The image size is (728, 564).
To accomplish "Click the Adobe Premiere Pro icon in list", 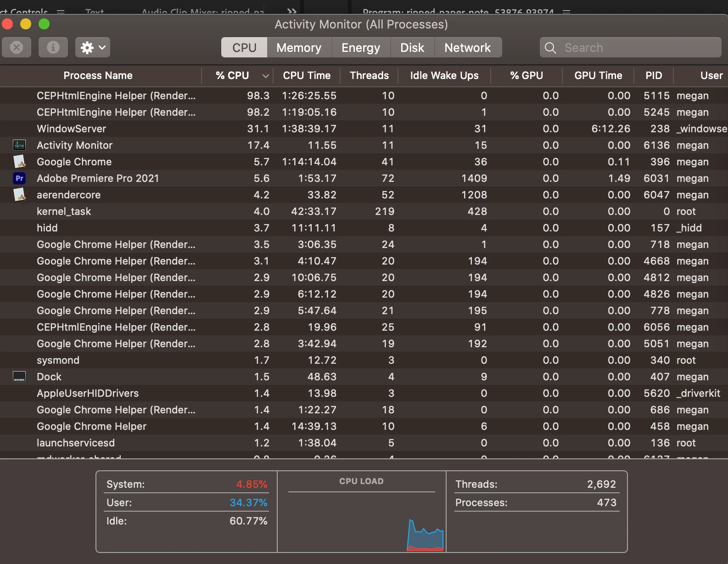I will tap(19, 178).
